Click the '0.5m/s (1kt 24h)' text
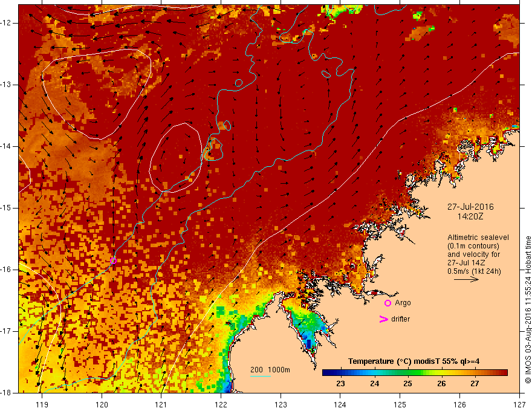This screenshot has height=411, width=532. [474, 271]
